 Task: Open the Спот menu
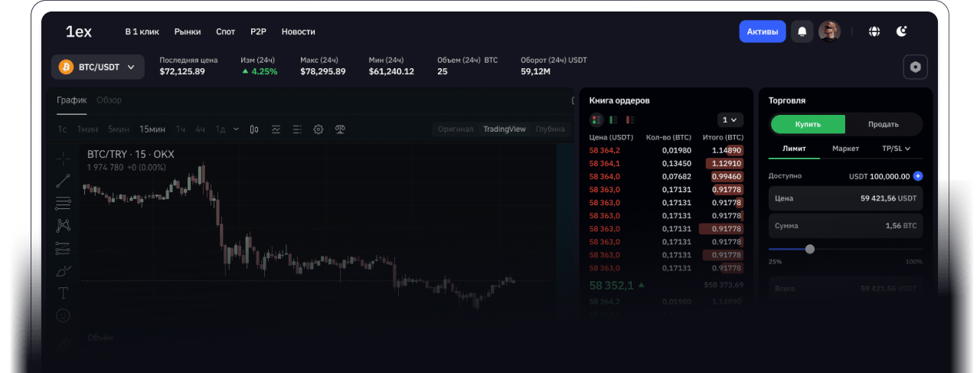click(226, 31)
